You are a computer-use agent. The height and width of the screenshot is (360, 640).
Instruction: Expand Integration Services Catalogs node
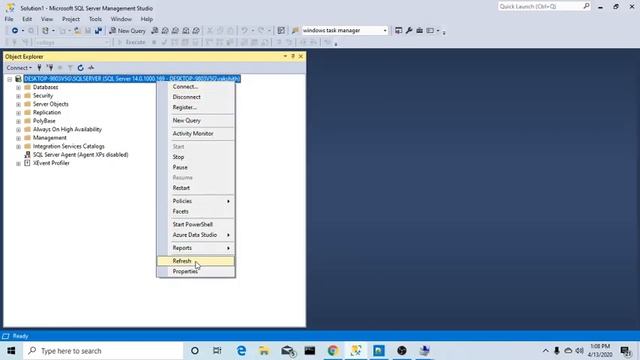pyautogui.click(x=18, y=147)
